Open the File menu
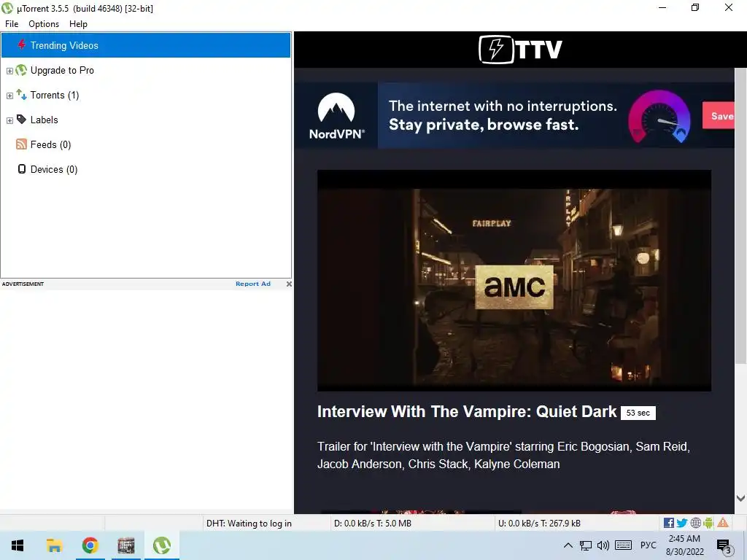Viewport: 747px width, 560px height. pos(12,24)
